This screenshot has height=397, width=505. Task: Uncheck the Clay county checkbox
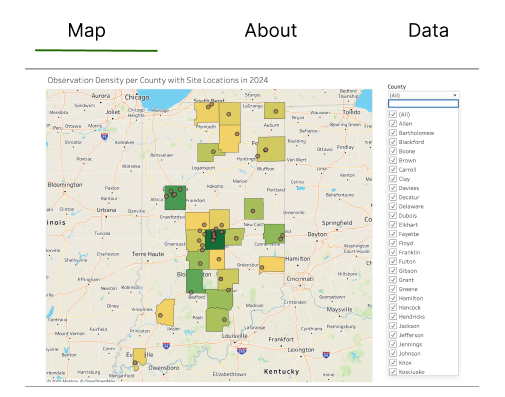click(x=393, y=179)
